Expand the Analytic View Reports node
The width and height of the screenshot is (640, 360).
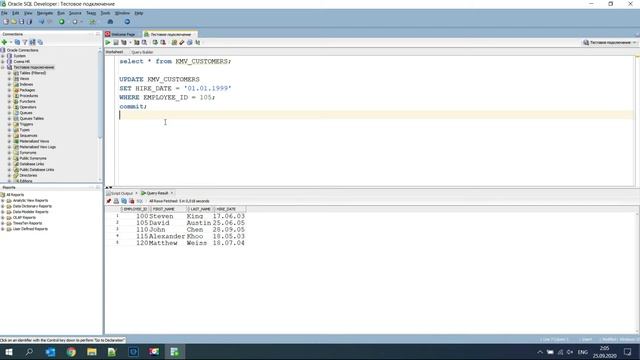click(3, 201)
